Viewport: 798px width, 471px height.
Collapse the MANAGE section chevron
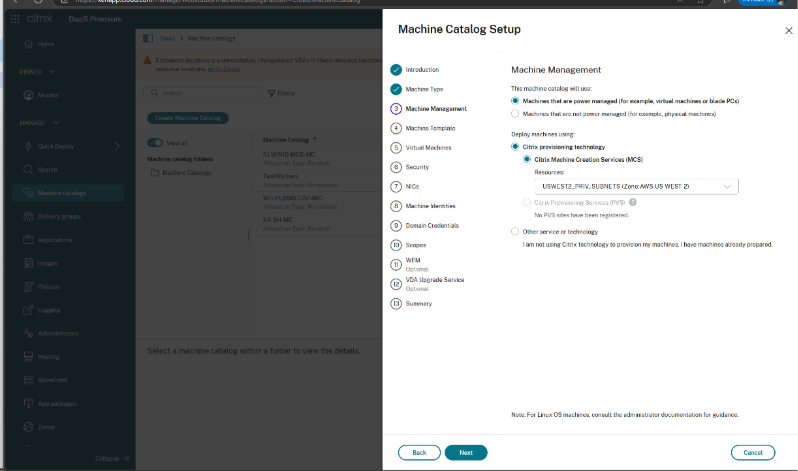click(56, 123)
